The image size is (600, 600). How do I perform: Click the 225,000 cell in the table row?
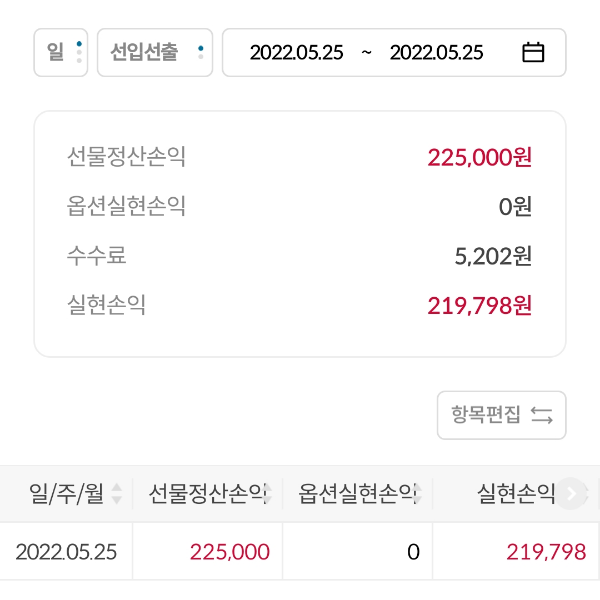229,551
